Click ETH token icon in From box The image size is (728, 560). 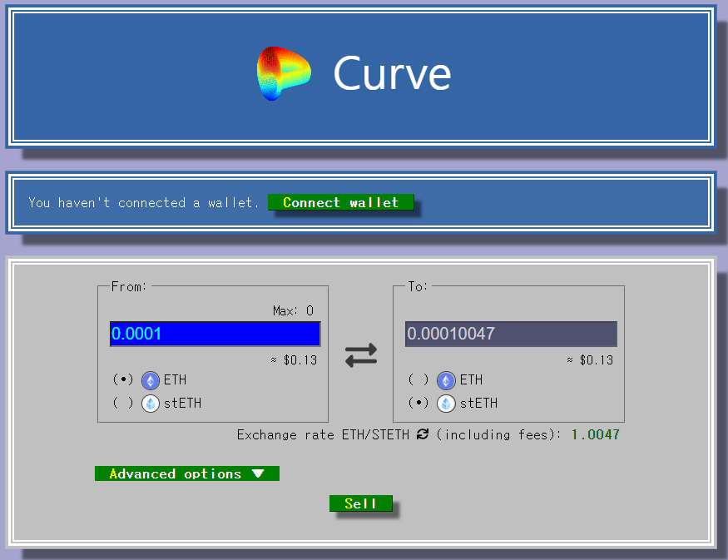151,380
